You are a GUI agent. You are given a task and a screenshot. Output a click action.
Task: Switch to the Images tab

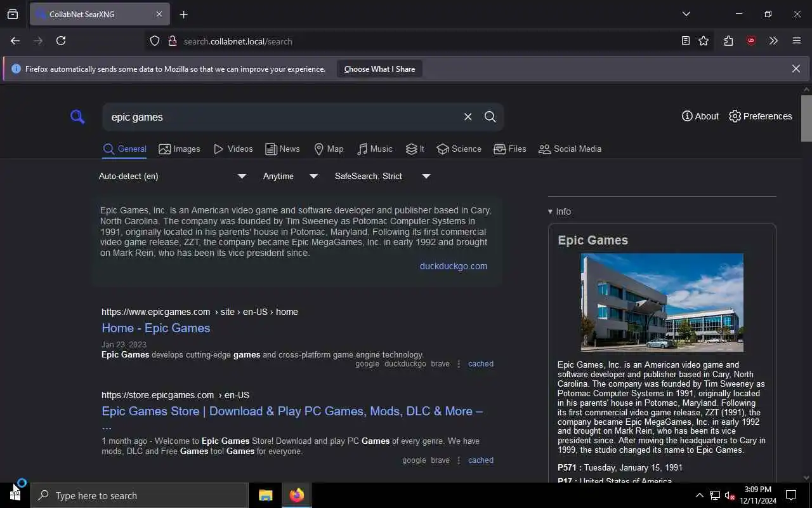[180, 149]
